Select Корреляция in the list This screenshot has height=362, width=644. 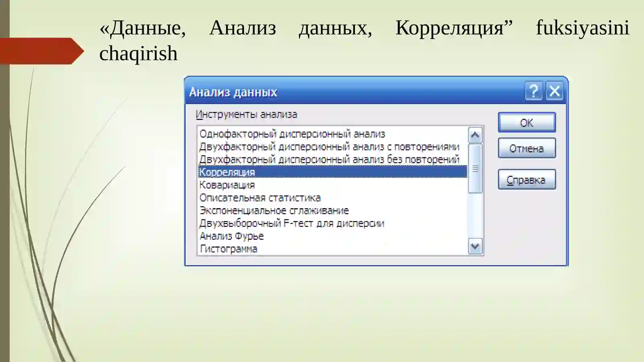click(x=333, y=172)
